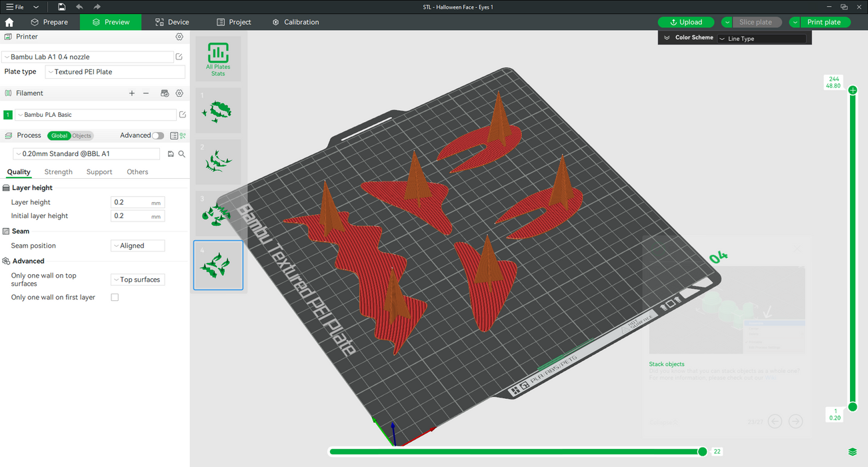Expand the Seam position dropdown
This screenshot has width=868, height=467.
pos(137,246)
